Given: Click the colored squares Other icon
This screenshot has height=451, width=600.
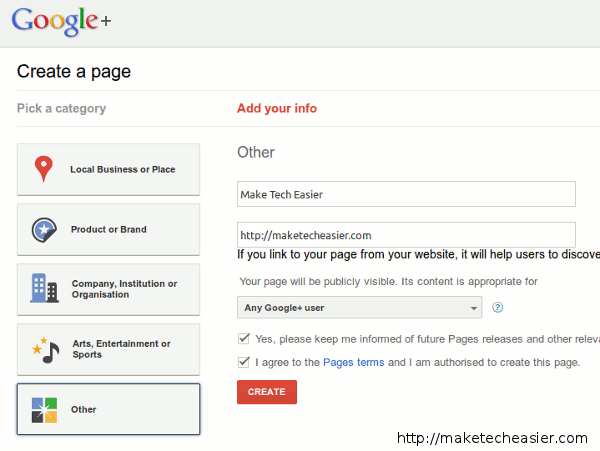Looking at the screenshot, I should [x=44, y=410].
